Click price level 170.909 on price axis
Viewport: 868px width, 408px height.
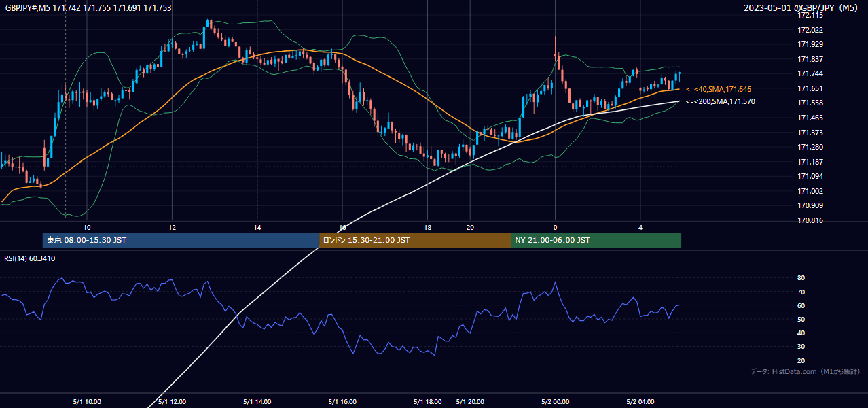pos(811,205)
